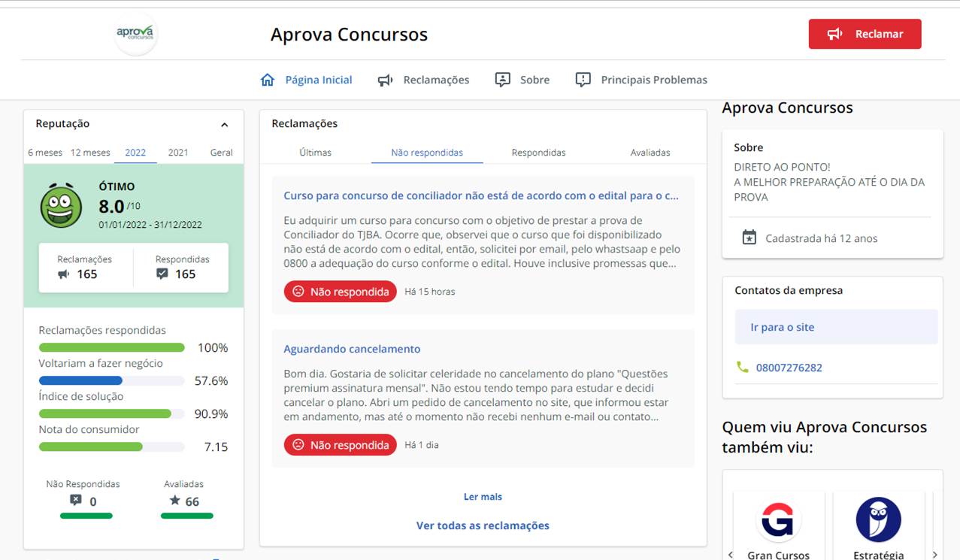Select the 12 meses reputation period
960x560 pixels.
pyautogui.click(x=90, y=153)
